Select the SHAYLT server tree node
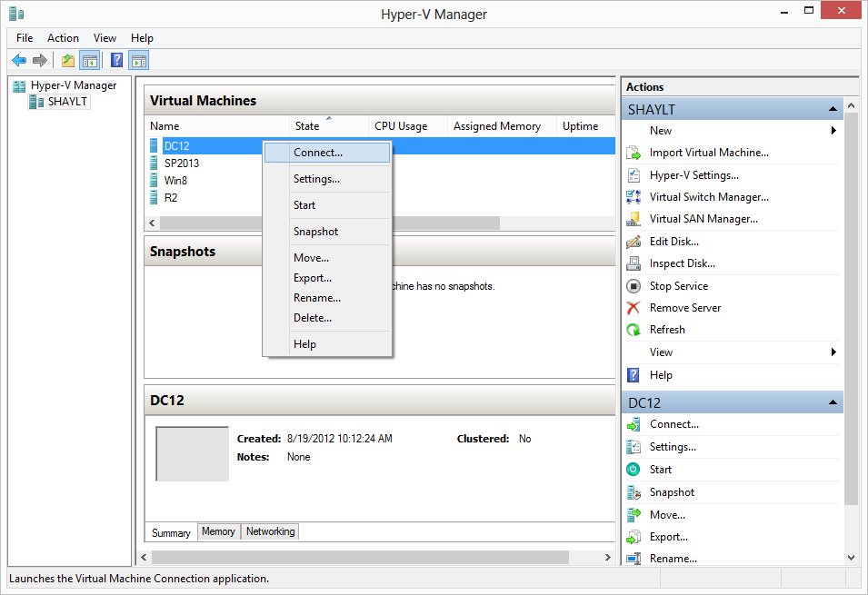 click(67, 102)
